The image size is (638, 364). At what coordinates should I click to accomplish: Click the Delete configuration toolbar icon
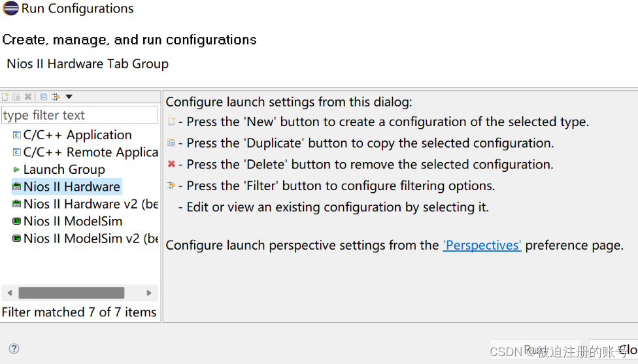28,97
